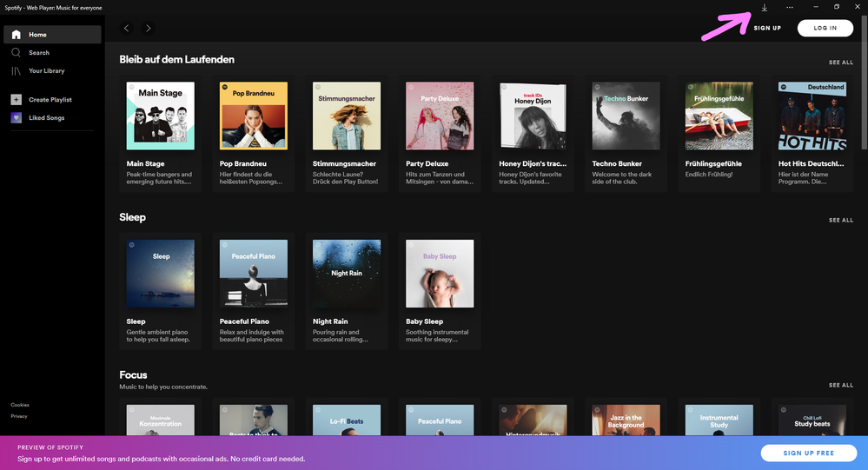This screenshot has height=470, width=868.
Task: Click the Create Playlist plus icon
Action: point(16,100)
